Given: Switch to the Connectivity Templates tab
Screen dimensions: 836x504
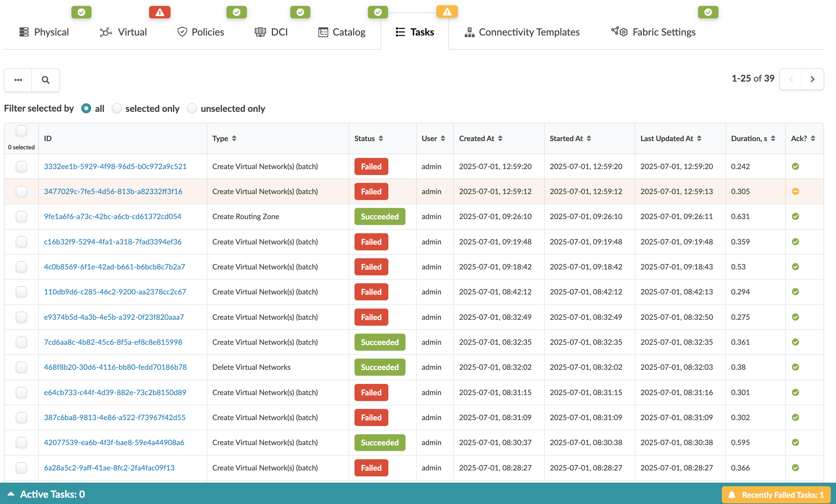Looking at the screenshot, I should tap(522, 32).
